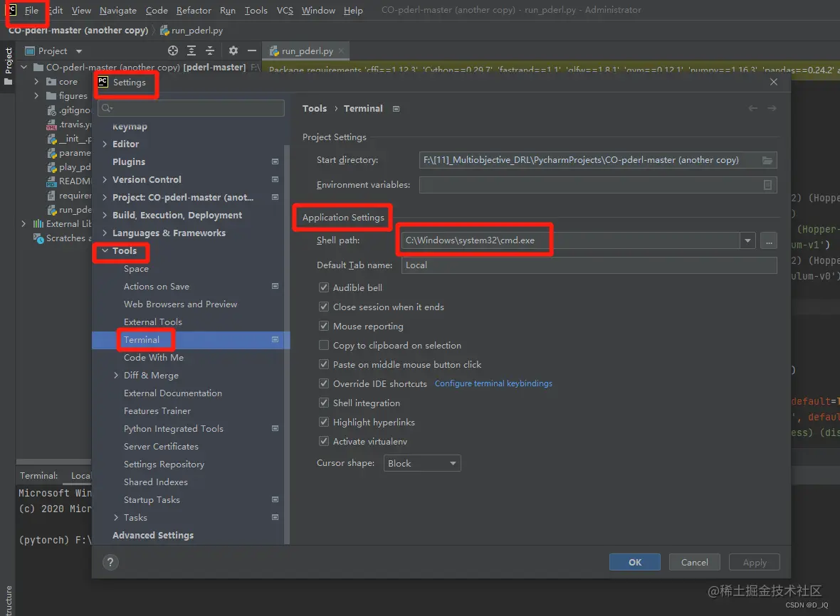Screen dimensions: 840x616
Task: Click project scope icon on Actions on Save row
Action: (x=275, y=287)
